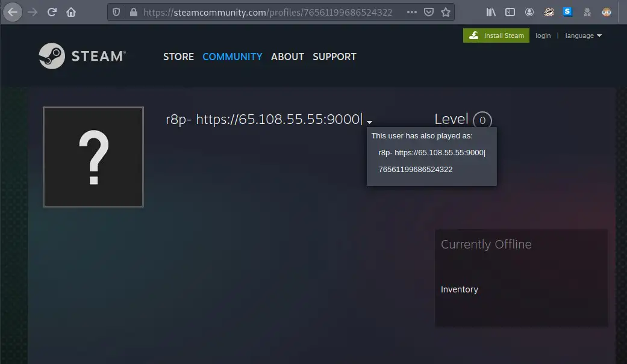Open the SUPPORT menu item
627x364 pixels.
334,57
